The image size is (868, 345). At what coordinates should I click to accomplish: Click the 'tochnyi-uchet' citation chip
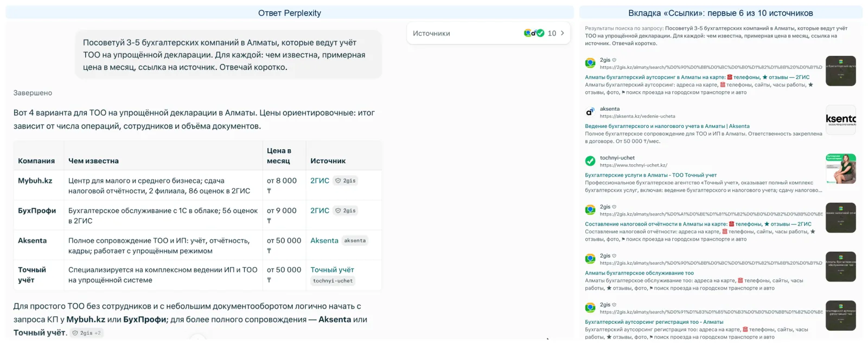click(333, 281)
